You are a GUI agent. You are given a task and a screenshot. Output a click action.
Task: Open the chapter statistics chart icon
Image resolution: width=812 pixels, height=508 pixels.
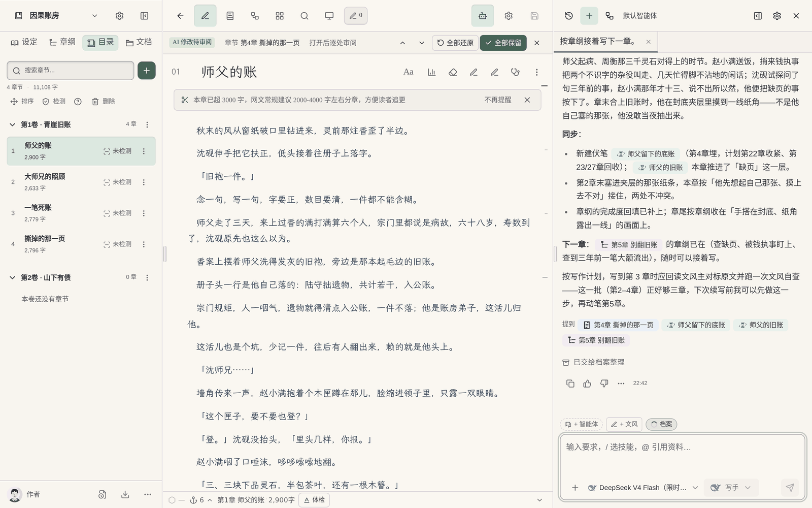coord(432,72)
